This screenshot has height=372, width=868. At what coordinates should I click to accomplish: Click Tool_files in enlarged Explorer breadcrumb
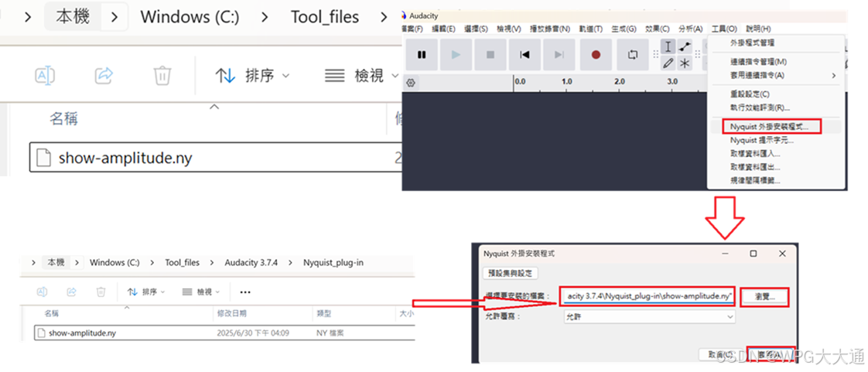tap(325, 17)
